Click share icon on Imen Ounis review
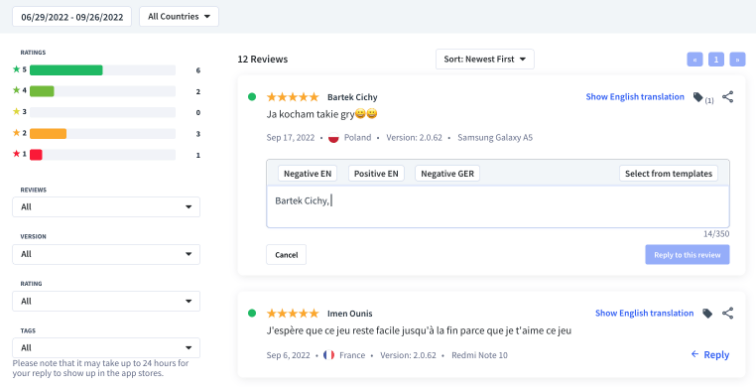Viewport: 756px width, 387px height. coord(728,313)
